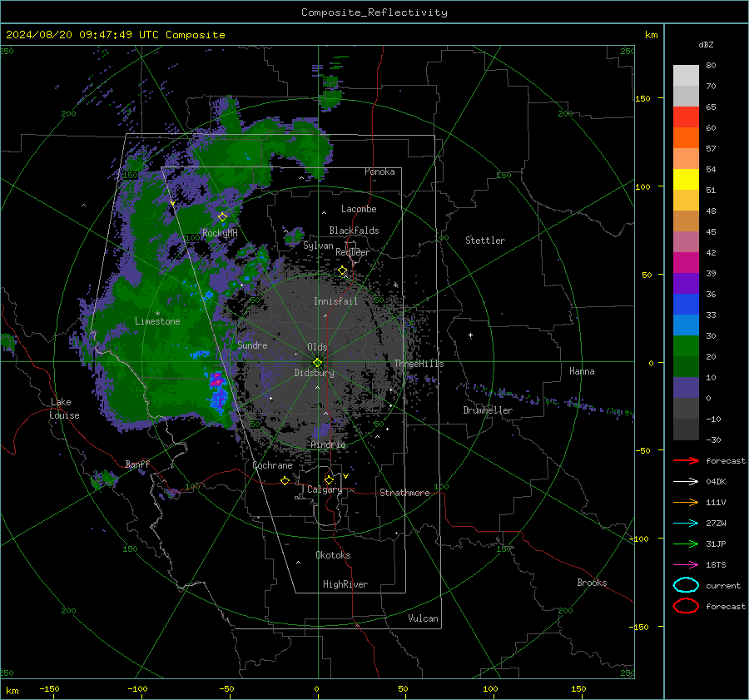Image resolution: width=749 pixels, height=700 pixels.
Task: Select the bright green 30 dBZ swatch
Action: pos(686,346)
